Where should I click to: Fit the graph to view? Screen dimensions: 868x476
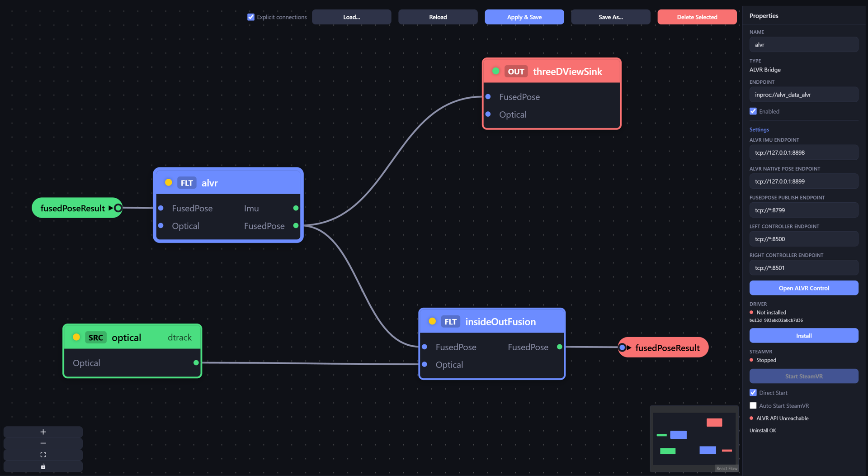pos(43,455)
